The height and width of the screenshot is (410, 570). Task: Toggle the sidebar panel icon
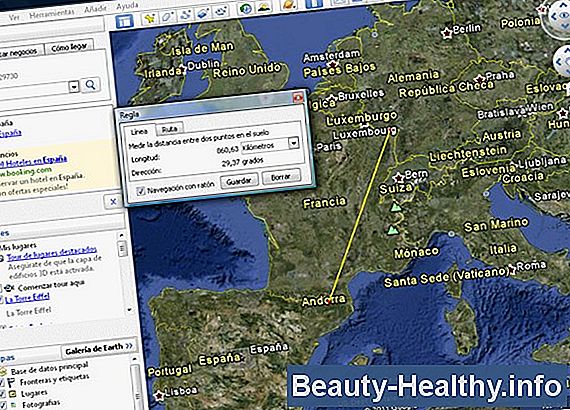click(125, 21)
